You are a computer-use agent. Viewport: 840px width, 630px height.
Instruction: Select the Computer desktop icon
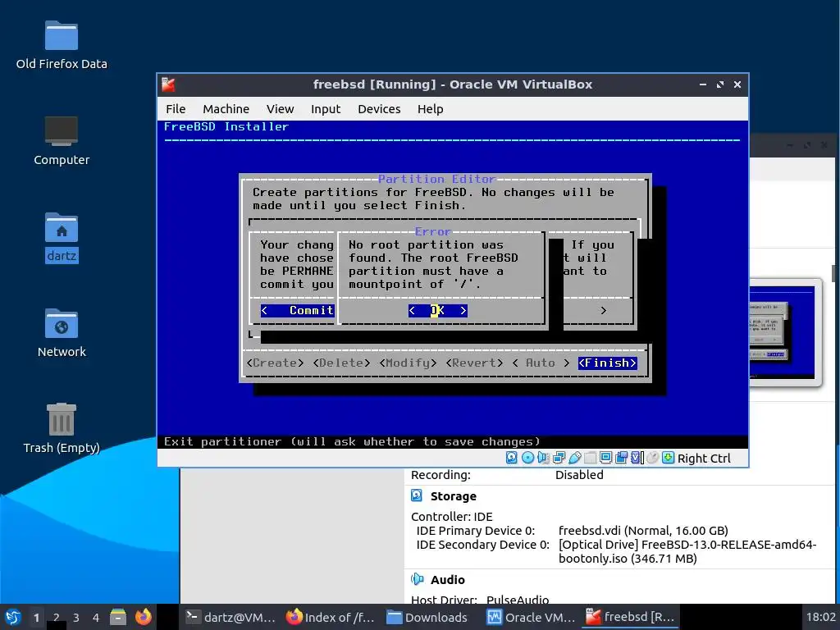61,141
